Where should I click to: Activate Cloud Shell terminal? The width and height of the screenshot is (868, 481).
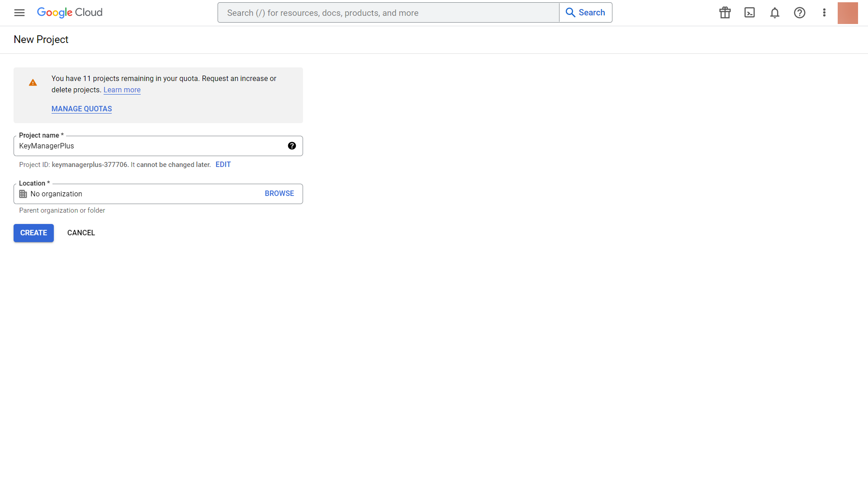(749, 13)
